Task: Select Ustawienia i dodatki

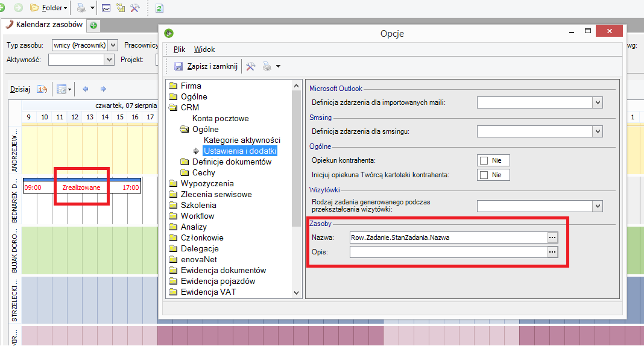Action: coord(240,151)
